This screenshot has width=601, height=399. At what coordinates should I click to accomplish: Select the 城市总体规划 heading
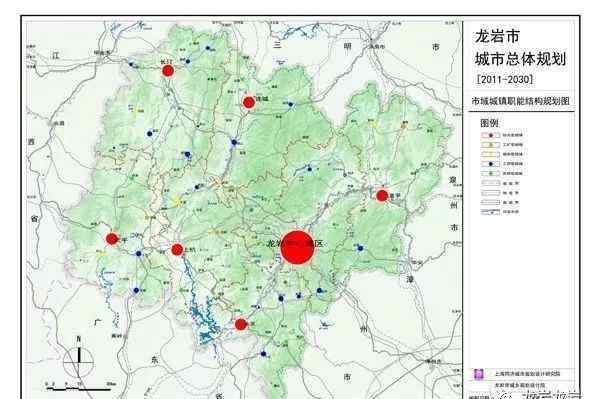(520, 59)
